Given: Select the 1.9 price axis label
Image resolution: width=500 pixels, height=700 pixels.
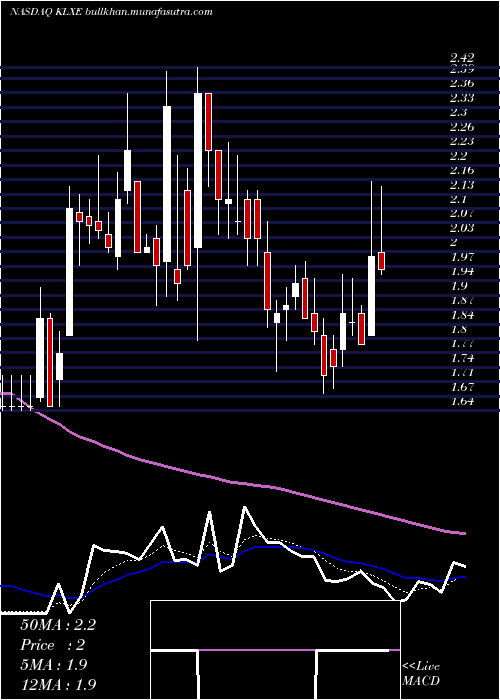Looking at the screenshot, I should pos(458,286).
